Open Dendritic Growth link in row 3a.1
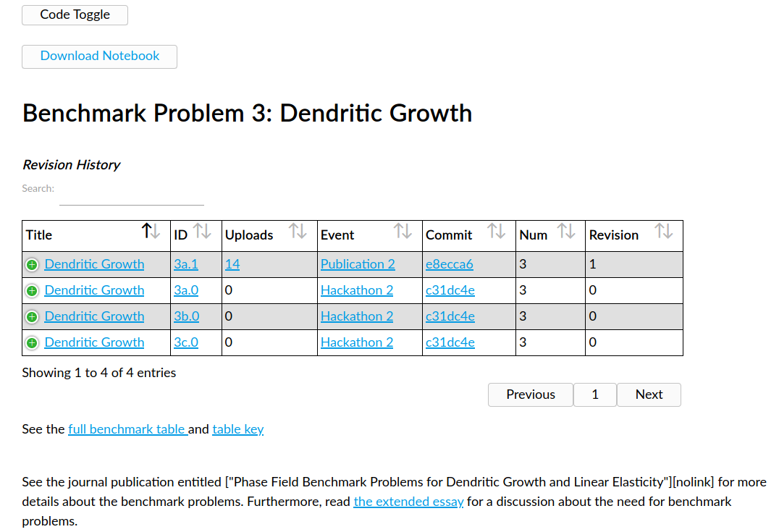The height and width of the screenshot is (532, 779). (x=94, y=264)
